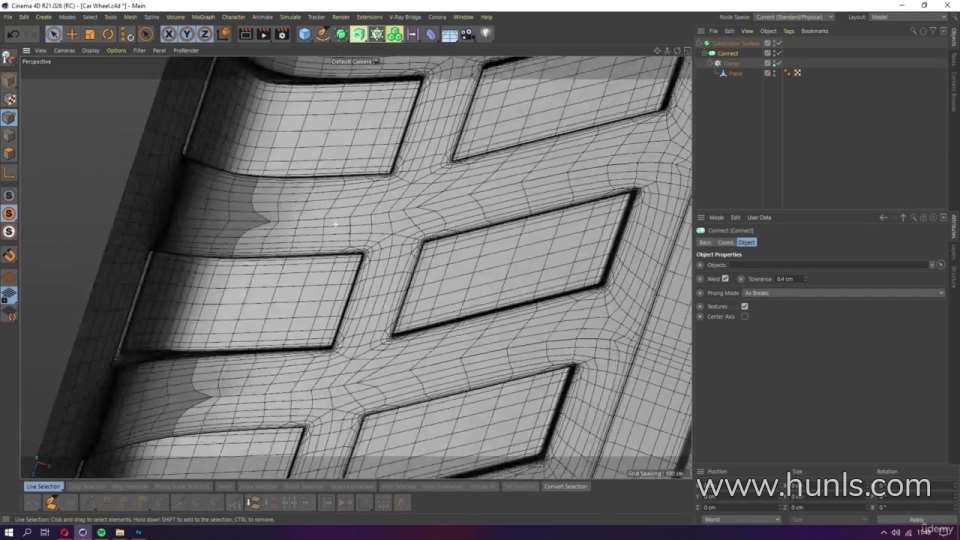This screenshot has height=540, width=960.
Task: Click the Camera object icon in toolbar
Action: coord(467,34)
